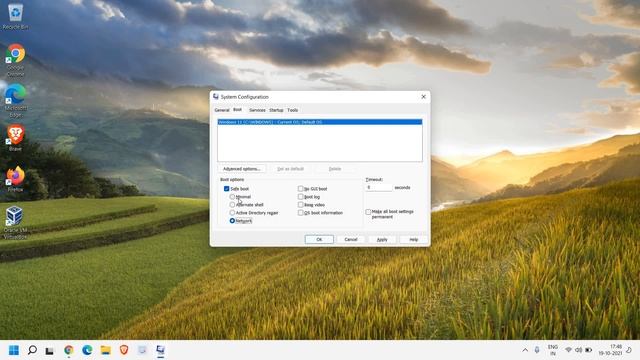640x360 pixels.
Task: Select the Windows 11 boot entry
Action: pos(320,122)
